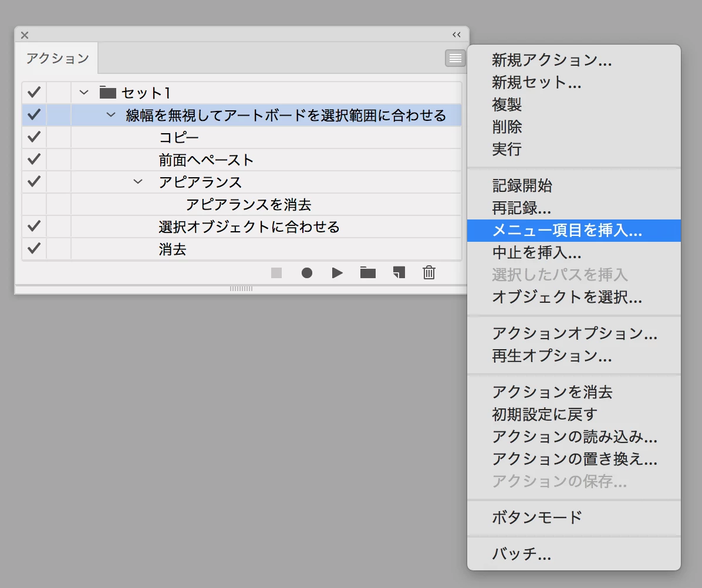Toggle the checkmark for セット1
The image size is (702, 588).
pyautogui.click(x=34, y=92)
